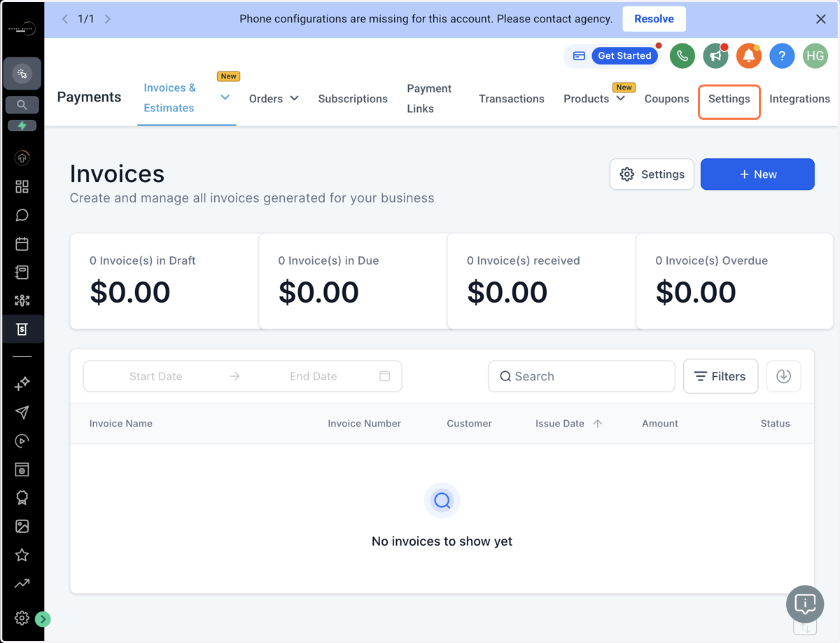This screenshot has width=840, height=643.
Task: Click the green phone dialer icon
Action: point(682,56)
